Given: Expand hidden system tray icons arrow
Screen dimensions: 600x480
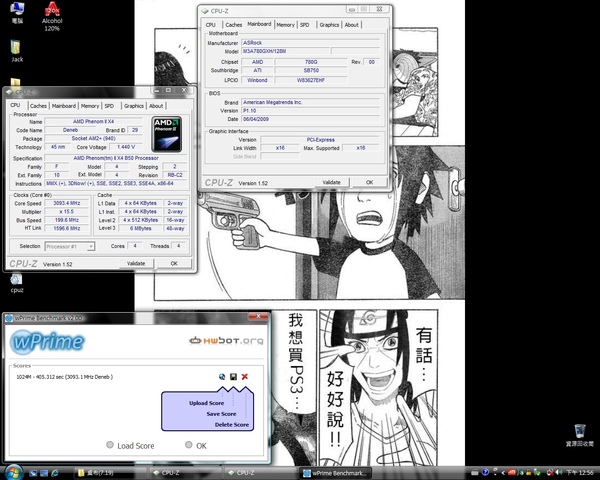Looking at the screenshot, I should coord(503,473).
